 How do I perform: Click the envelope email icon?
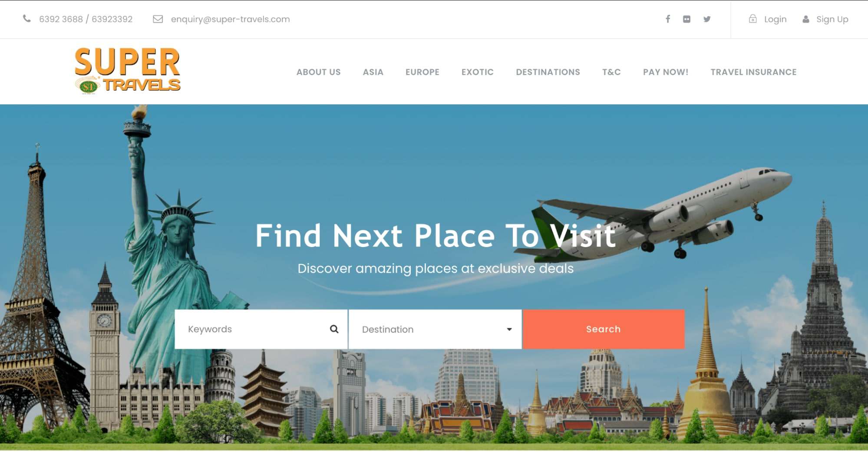[158, 19]
